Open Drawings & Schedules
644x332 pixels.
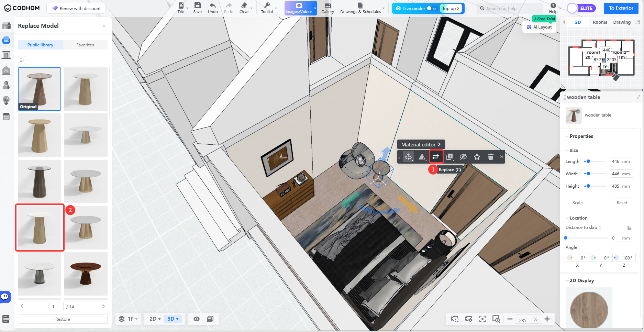point(360,8)
